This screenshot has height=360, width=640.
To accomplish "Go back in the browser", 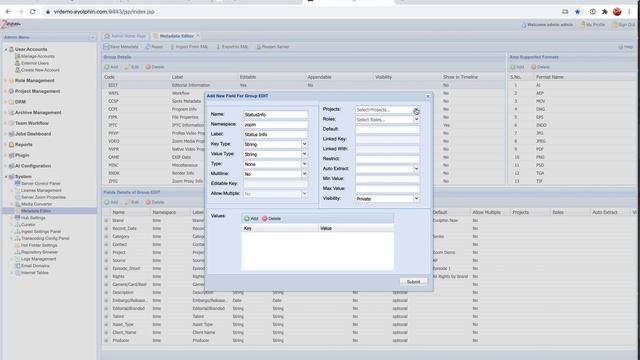I will (8, 12).
